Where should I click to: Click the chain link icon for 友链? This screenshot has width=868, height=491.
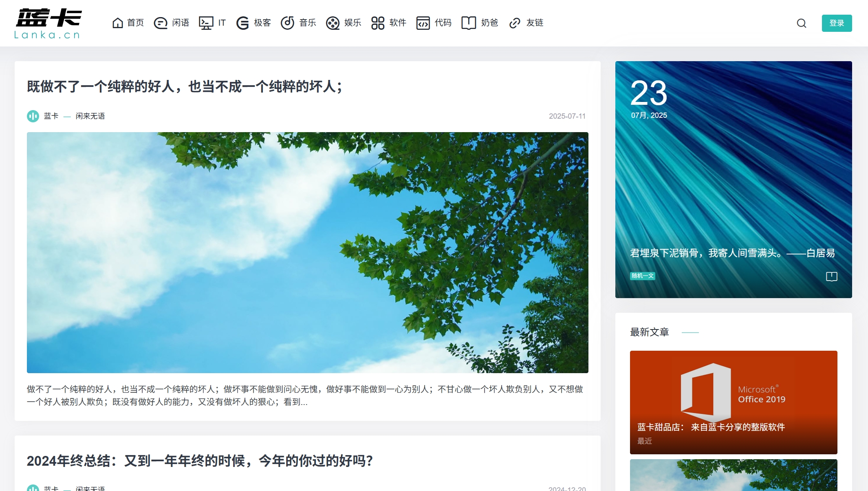tap(515, 23)
